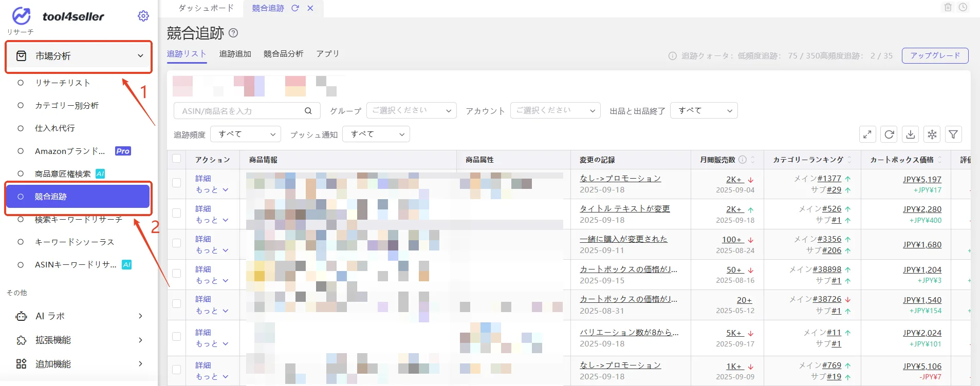The width and height of the screenshot is (980, 386).
Task: Switch to 追跡追加 tab
Action: 235,53
